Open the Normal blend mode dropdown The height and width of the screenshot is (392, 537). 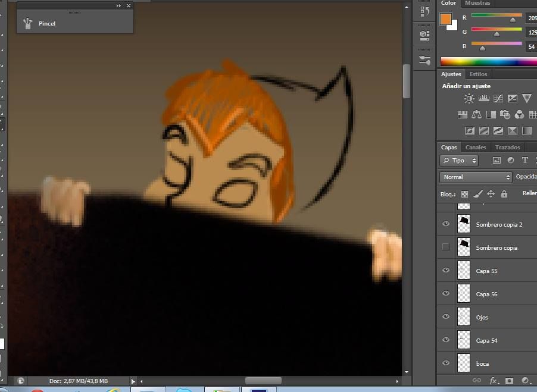pos(476,177)
